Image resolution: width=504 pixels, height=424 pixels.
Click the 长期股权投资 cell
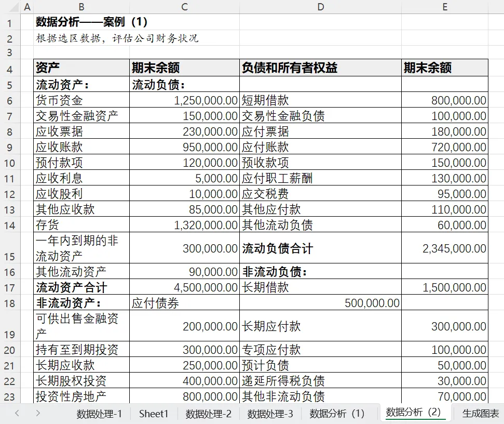(81, 380)
